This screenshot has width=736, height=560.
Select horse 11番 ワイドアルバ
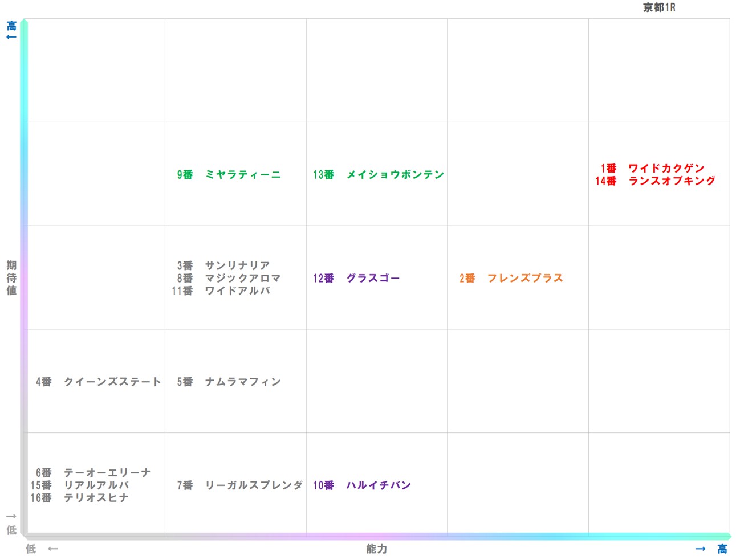tap(221, 291)
